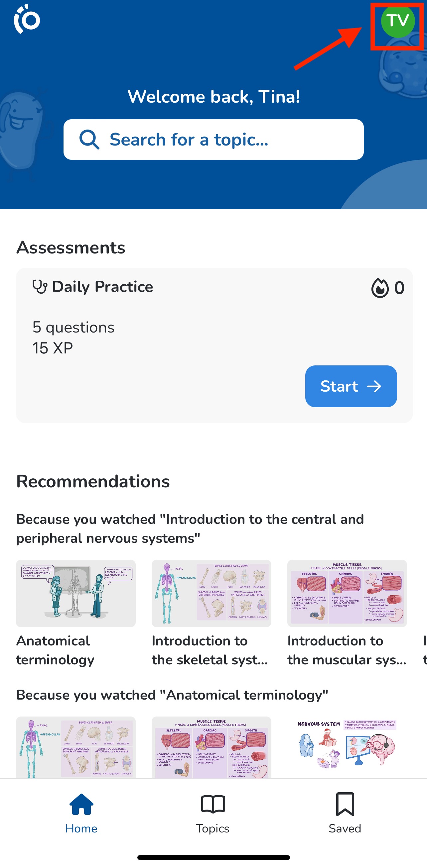Open the Muscle Tissue thumbnail in second row

coord(212,747)
